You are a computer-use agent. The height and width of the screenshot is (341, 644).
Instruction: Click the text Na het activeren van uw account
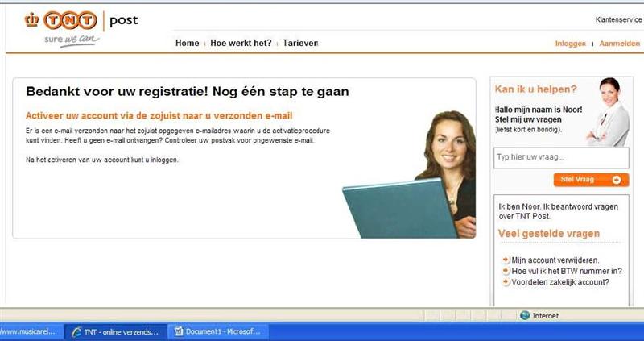103,160
